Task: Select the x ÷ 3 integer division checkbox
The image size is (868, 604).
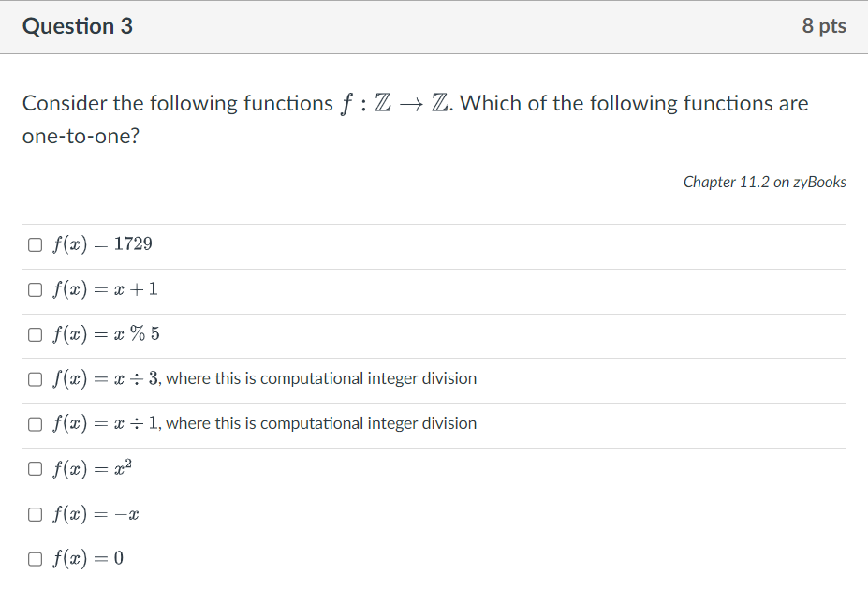Action: click(x=35, y=378)
